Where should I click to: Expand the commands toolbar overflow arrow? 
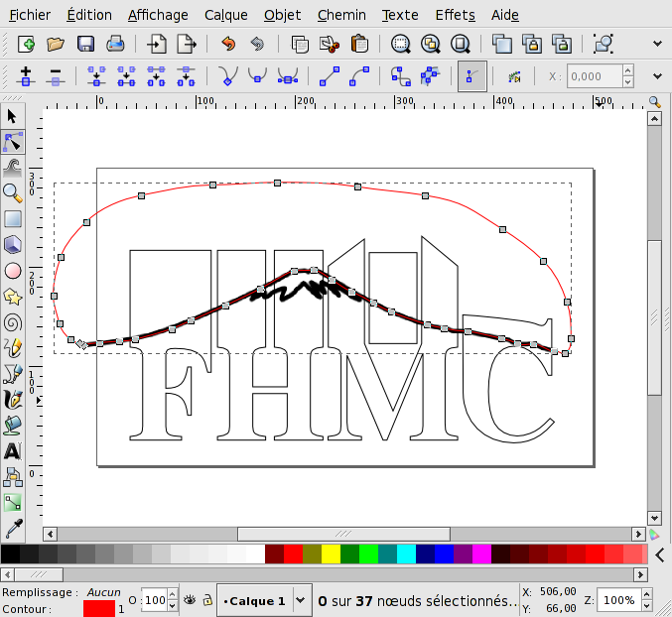657,44
